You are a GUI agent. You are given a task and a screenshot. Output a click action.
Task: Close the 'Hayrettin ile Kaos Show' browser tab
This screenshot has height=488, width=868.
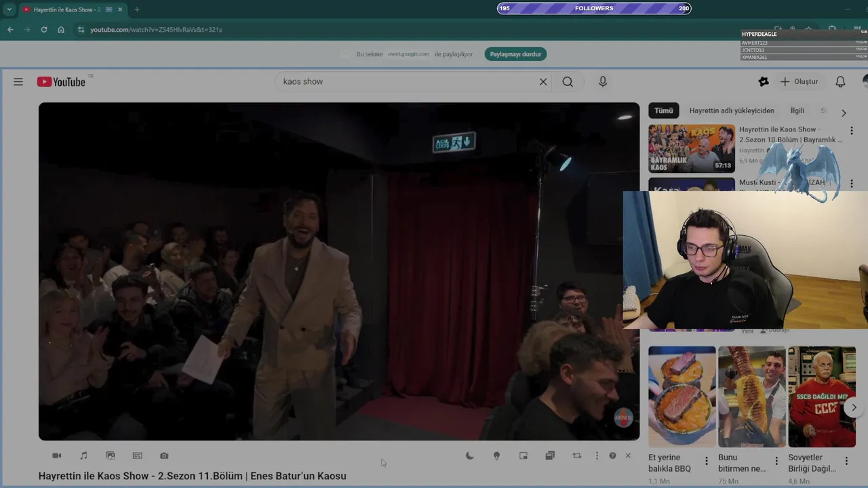(x=121, y=9)
